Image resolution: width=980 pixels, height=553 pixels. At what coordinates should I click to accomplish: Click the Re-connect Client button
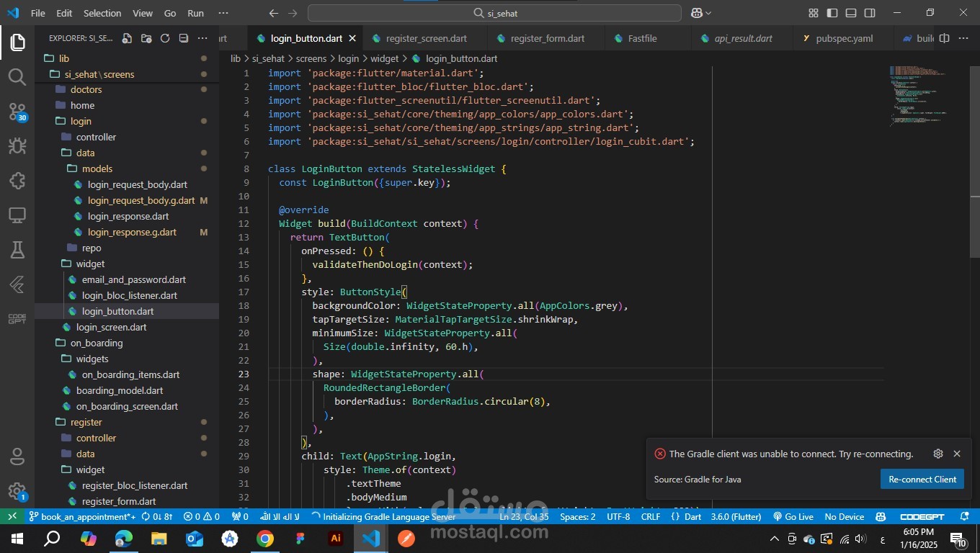(x=922, y=480)
